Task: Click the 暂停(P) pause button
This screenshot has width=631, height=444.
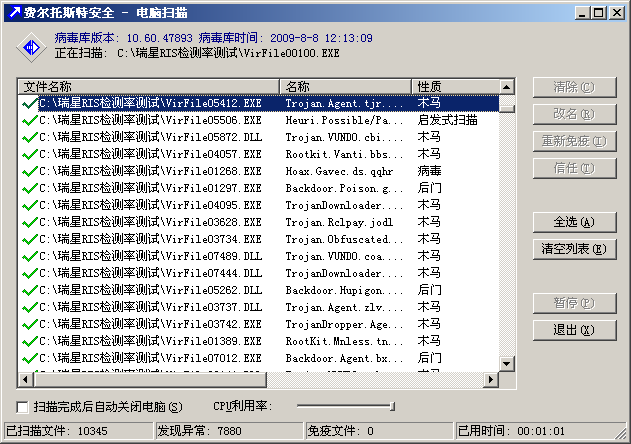Action: pyautogui.click(x=574, y=303)
